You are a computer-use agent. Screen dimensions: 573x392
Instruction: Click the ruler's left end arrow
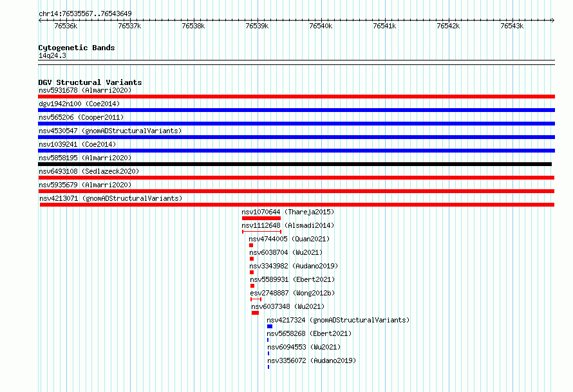(x=40, y=20)
